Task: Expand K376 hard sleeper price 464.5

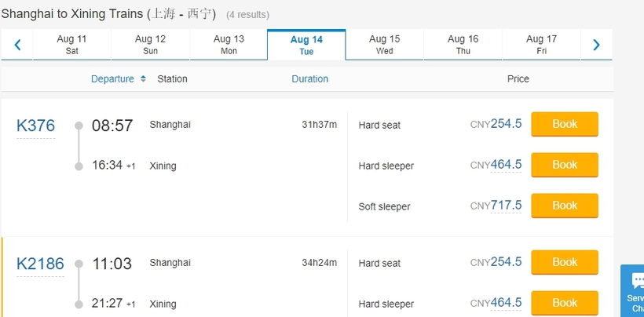Action: coord(506,165)
